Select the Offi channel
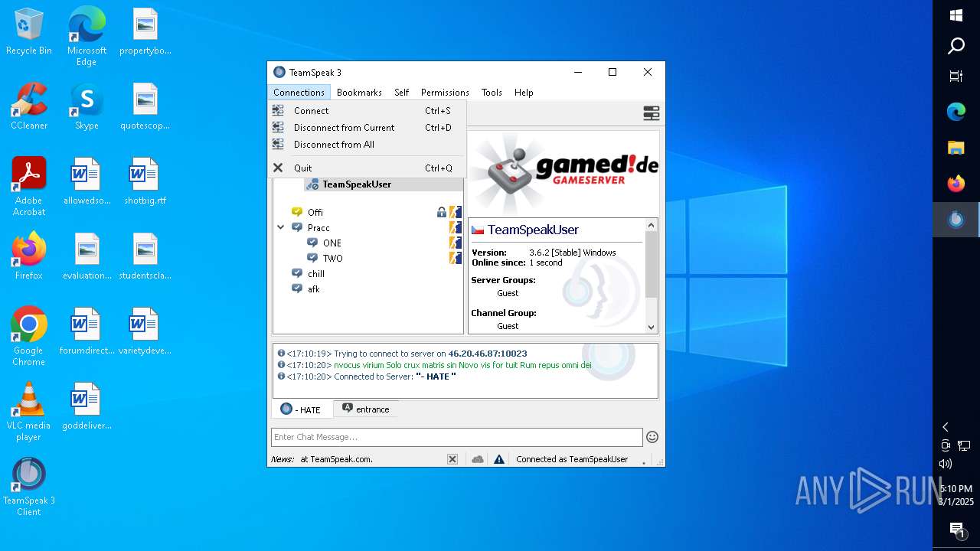Screen dimensions: 980x551 315,212
